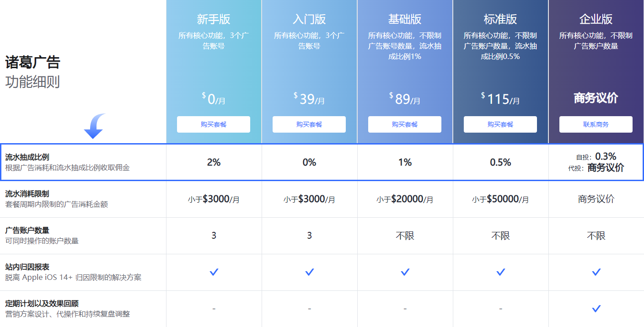Click the 广告账户数量 row title
The image size is (644, 327).
(27, 231)
